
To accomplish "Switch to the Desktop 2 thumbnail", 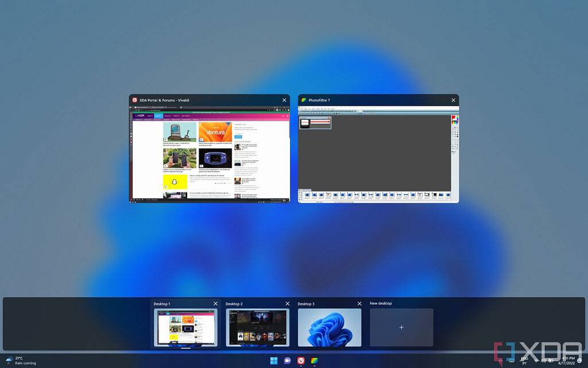I will (x=257, y=327).
